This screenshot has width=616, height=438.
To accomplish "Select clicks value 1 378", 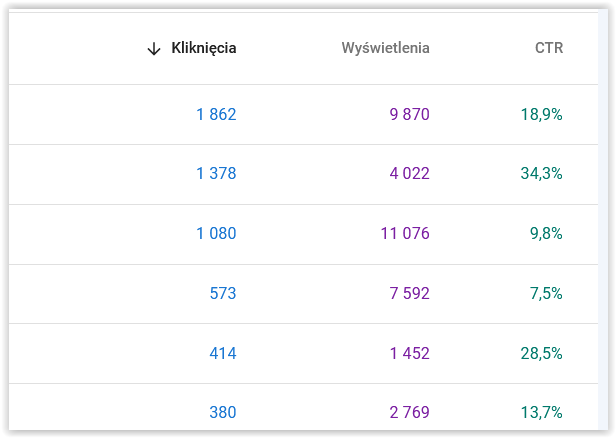I will 216,174.
